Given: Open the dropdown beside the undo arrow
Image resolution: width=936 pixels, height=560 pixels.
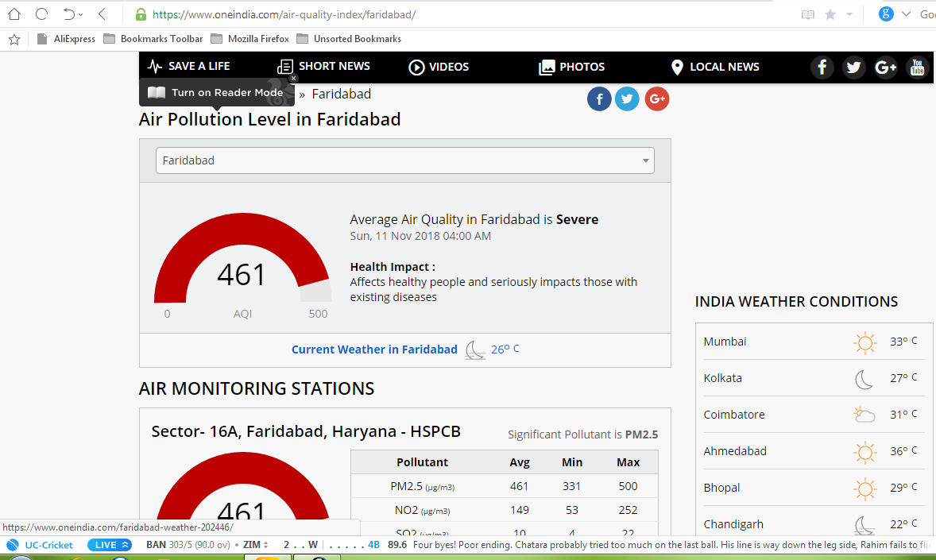Looking at the screenshot, I should click(x=81, y=15).
